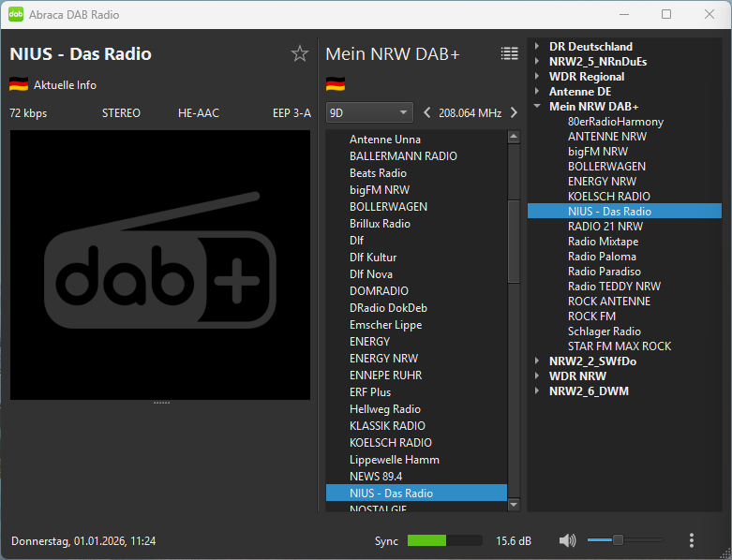
Task: Step to previous frequency channel arrow
Action: [427, 112]
